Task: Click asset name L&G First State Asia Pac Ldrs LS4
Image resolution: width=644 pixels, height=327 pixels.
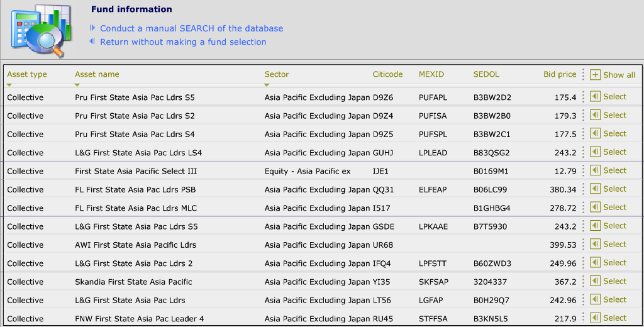Action: tap(138, 153)
